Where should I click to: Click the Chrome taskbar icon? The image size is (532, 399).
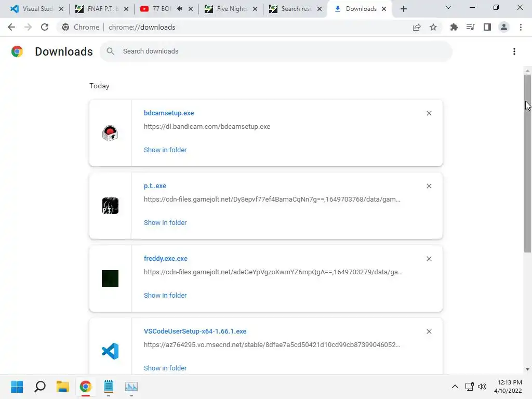point(86,387)
